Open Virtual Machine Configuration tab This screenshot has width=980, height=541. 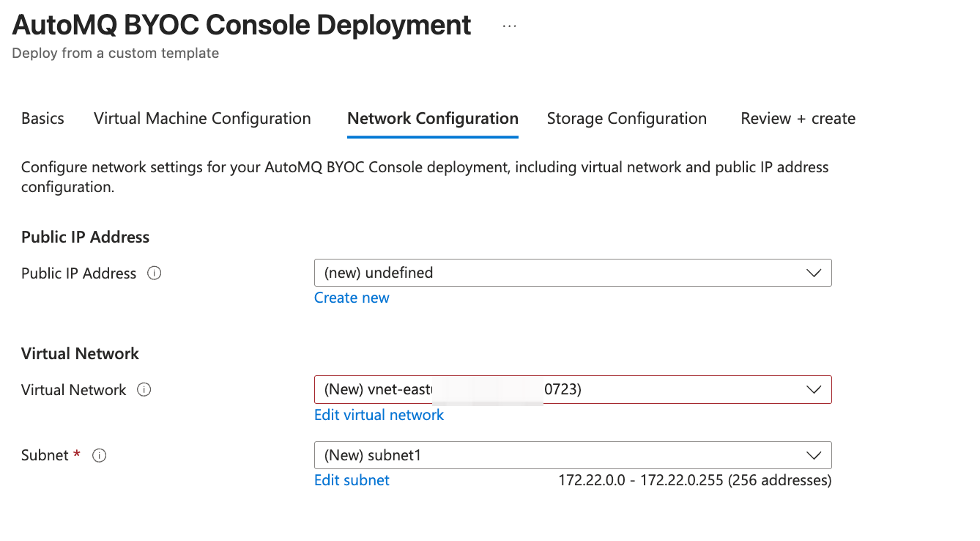pos(202,119)
